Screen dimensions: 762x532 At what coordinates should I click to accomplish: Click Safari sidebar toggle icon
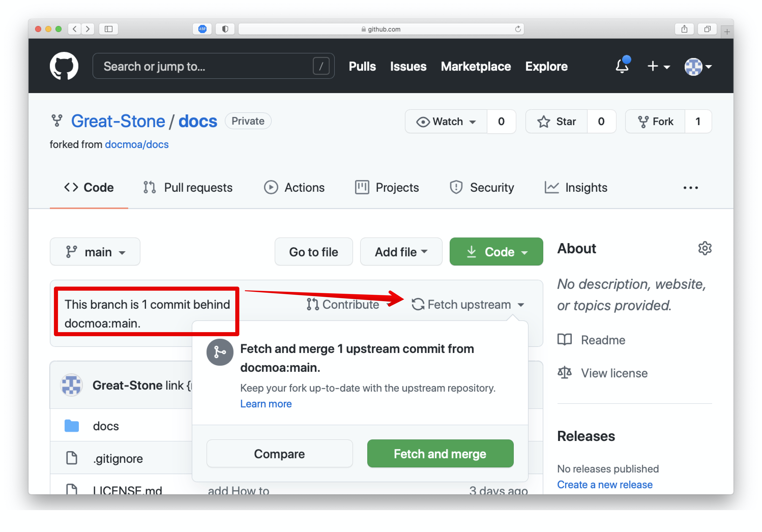[109, 29]
